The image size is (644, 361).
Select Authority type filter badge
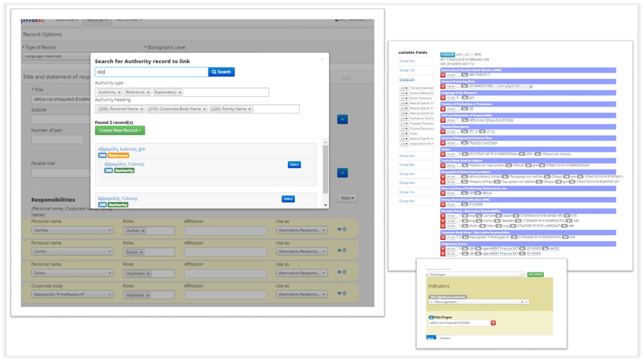tap(108, 92)
